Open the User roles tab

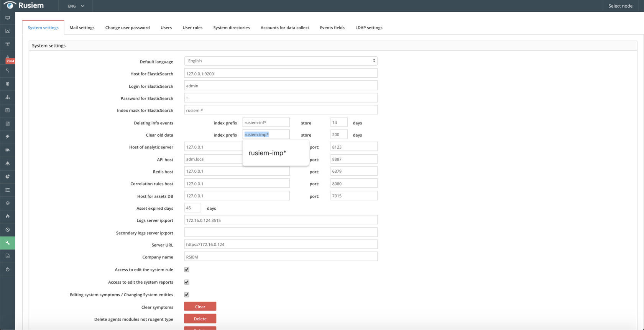pos(192,28)
